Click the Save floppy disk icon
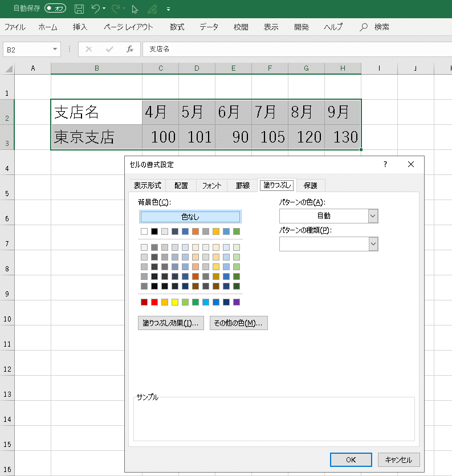The width and height of the screenshot is (452, 476). tap(79, 9)
